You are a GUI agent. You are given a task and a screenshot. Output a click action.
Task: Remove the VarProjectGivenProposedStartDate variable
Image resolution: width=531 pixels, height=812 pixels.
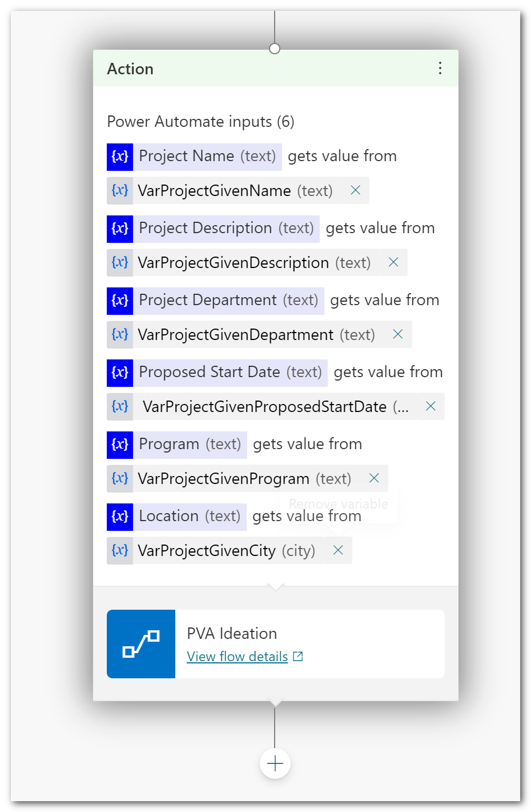point(431,406)
